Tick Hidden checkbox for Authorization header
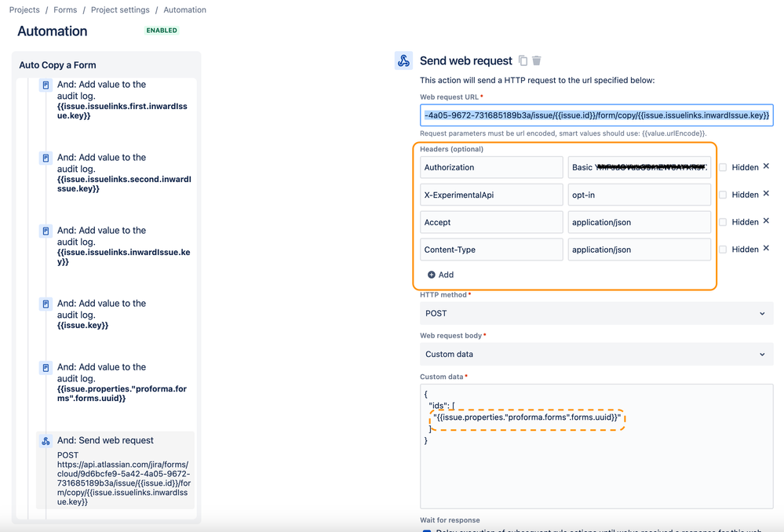 (723, 167)
